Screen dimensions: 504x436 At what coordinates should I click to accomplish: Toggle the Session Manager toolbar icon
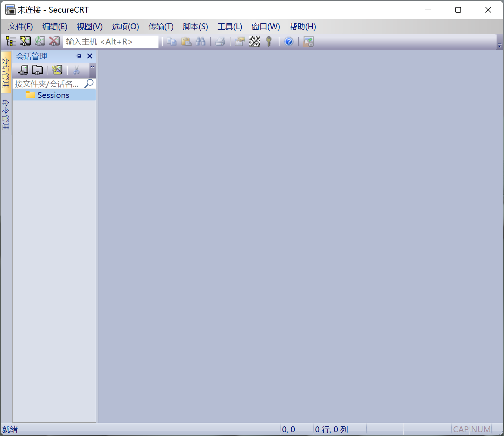click(11, 42)
